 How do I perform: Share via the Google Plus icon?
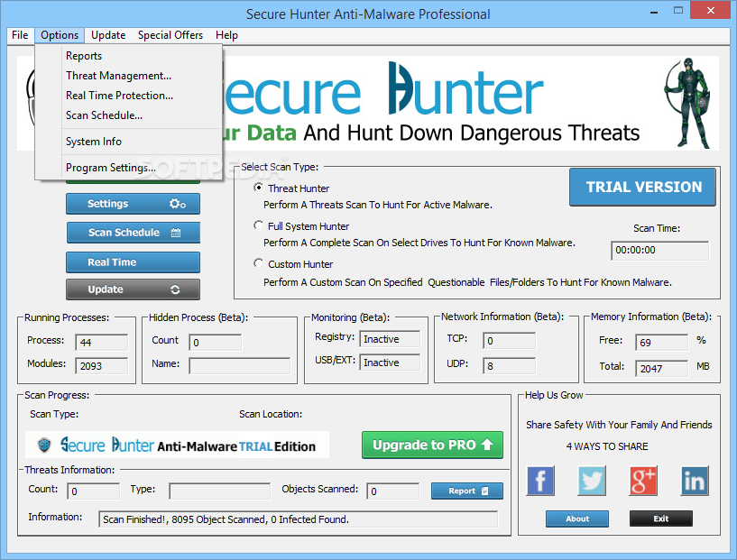[643, 481]
